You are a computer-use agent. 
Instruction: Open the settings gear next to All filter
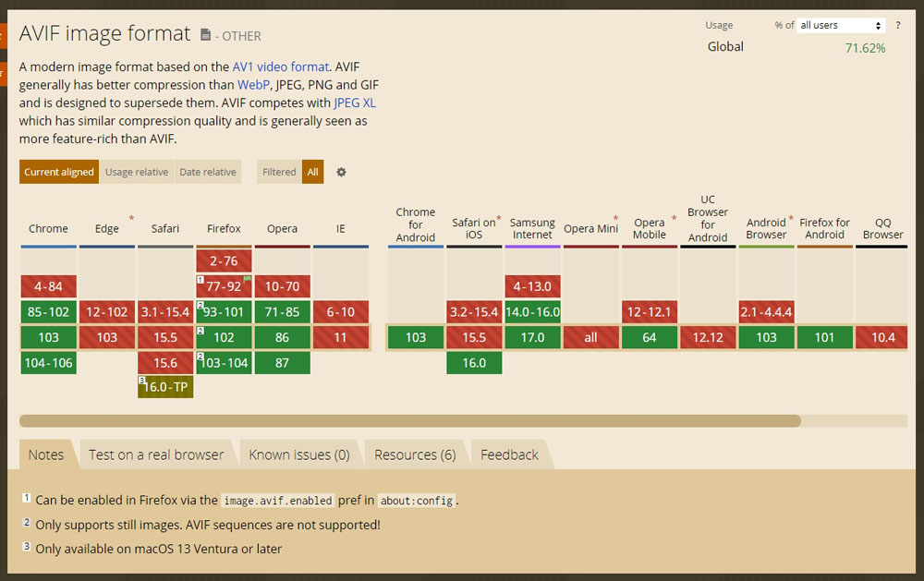tap(341, 172)
